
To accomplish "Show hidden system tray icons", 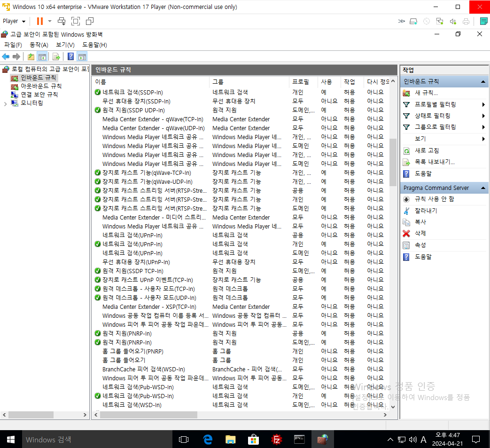I will 390,440.
